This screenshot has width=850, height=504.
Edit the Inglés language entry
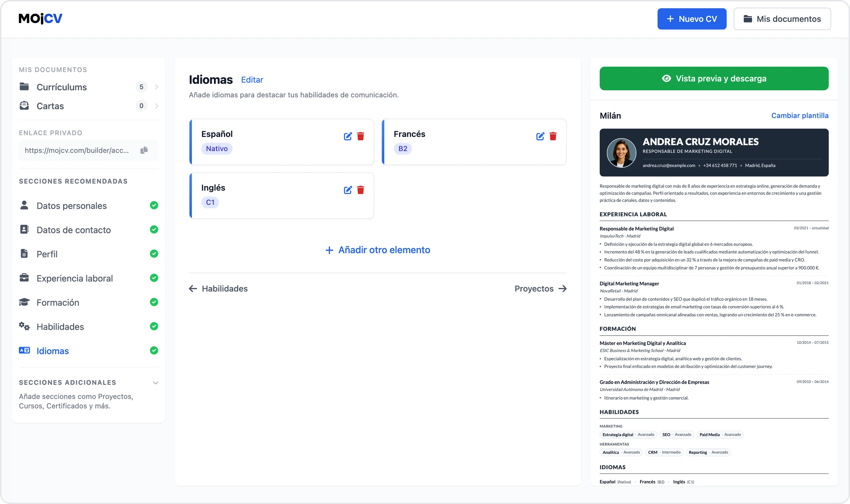click(x=348, y=190)
